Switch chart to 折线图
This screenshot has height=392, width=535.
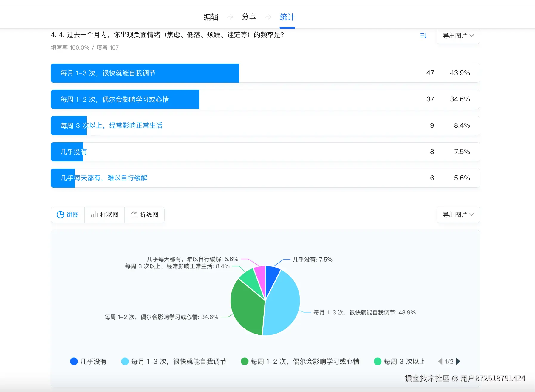pos(145,215)
